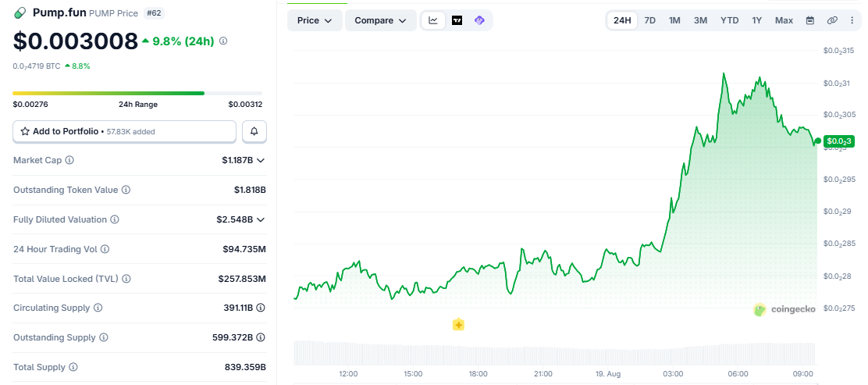Open info icon next to 24h percentage
Image resolution: width=868 pixels, height=385 pixels.
click(223, 41)
